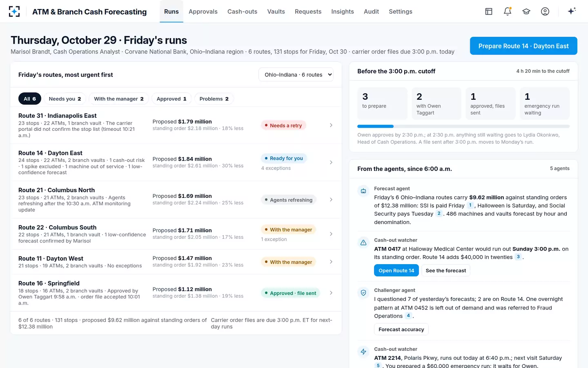Filter routes by With the manager
The width and height of the screenshot is (588, 368).
tap(119, 99)
